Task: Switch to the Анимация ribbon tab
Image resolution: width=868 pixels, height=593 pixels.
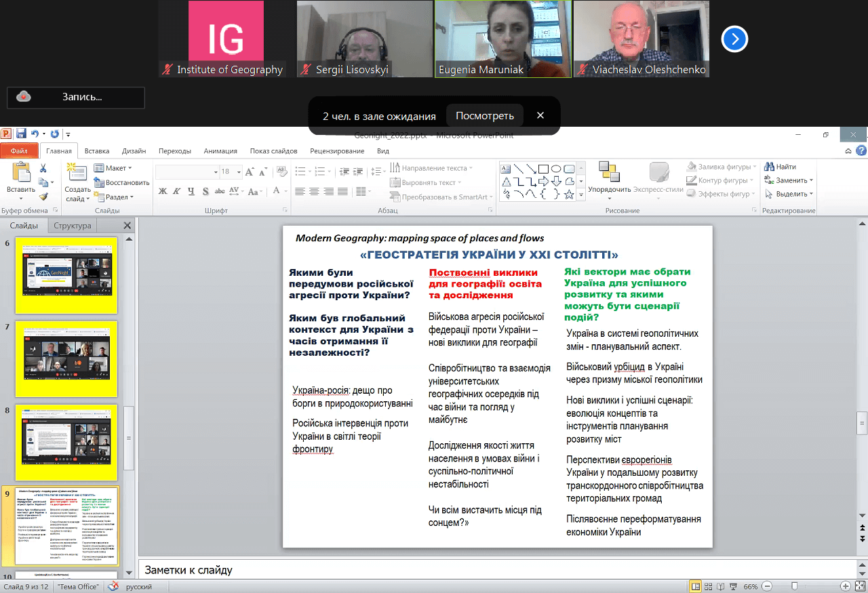Action: click(x=220, y=151)
